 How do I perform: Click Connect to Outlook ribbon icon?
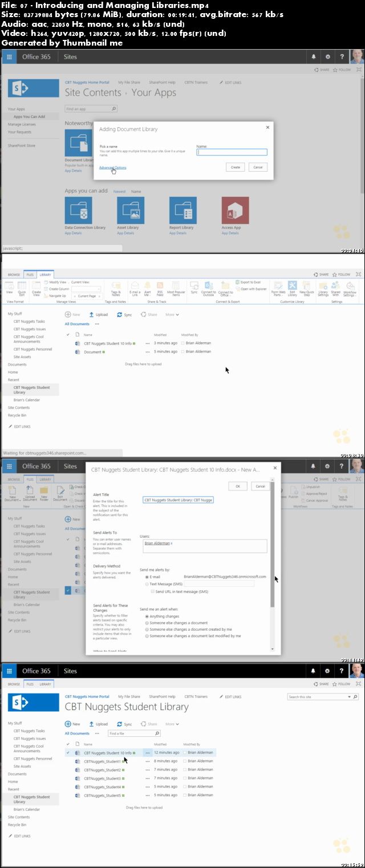(209, 289)
